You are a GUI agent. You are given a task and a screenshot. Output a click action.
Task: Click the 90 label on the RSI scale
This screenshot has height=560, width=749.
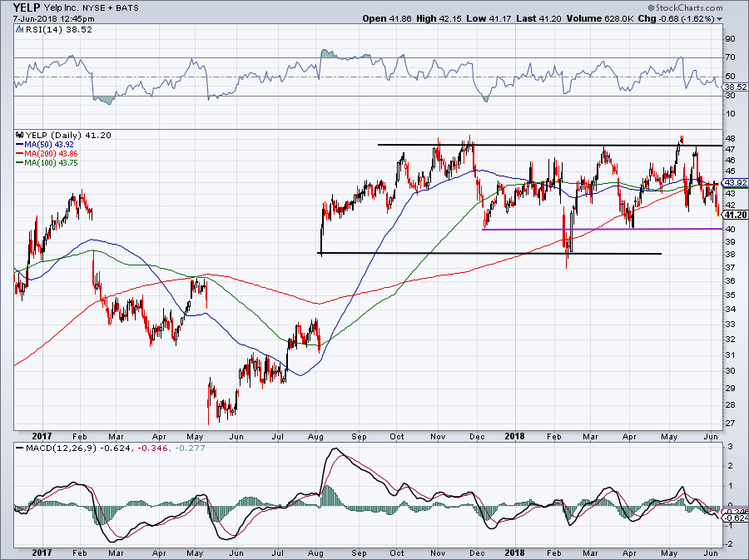(731, 39)
